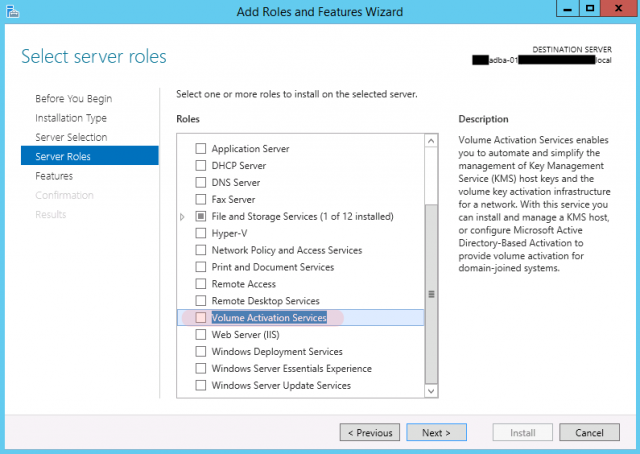Maximize the wizard window

tap(590, 8)
